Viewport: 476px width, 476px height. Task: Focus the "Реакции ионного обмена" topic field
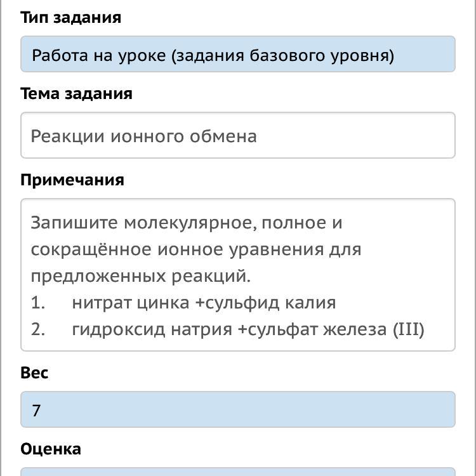(x=237, y=136)
